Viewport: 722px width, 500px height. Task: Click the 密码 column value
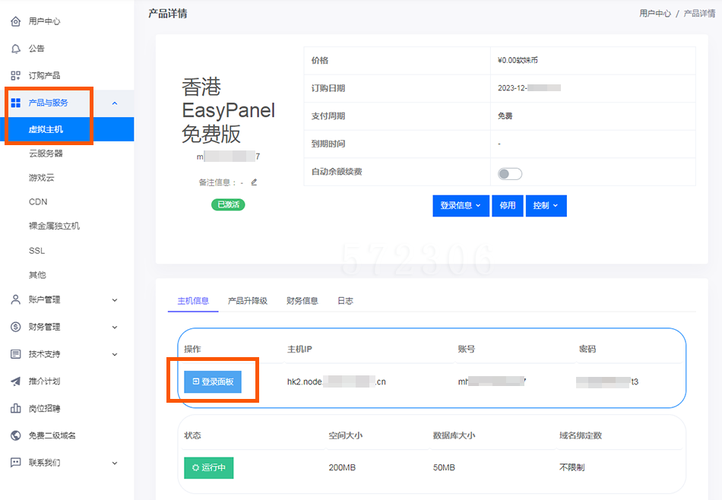tap(607, 382)
